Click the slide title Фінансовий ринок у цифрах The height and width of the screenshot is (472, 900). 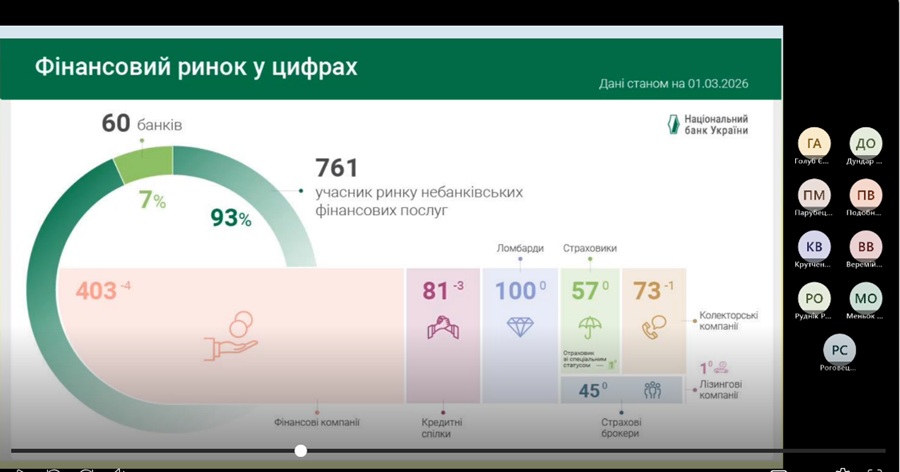click(196, 68)
